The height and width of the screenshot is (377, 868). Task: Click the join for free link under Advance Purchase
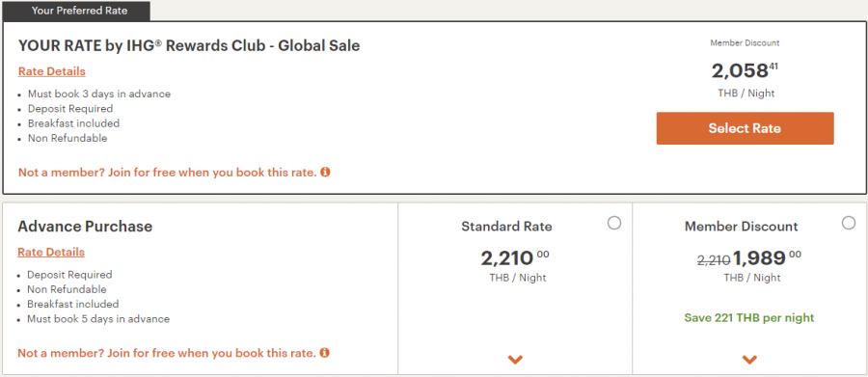click(x=167, y=353)
